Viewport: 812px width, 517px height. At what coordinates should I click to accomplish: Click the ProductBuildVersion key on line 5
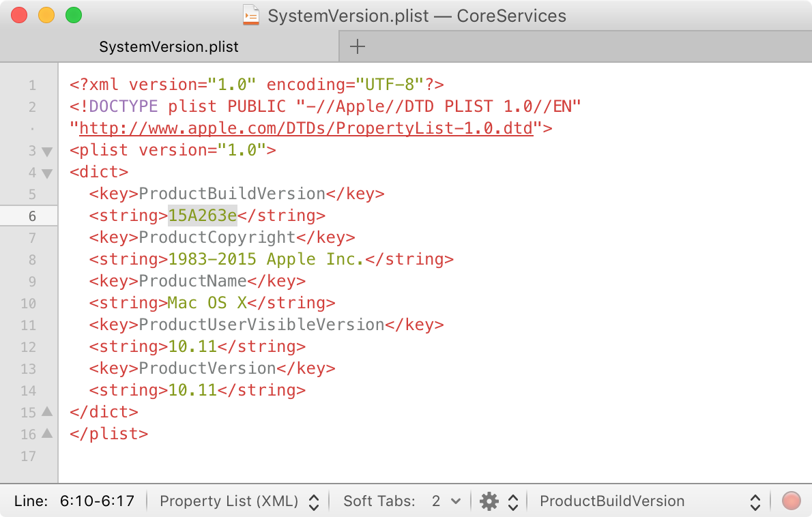click(x=232, y=194)
